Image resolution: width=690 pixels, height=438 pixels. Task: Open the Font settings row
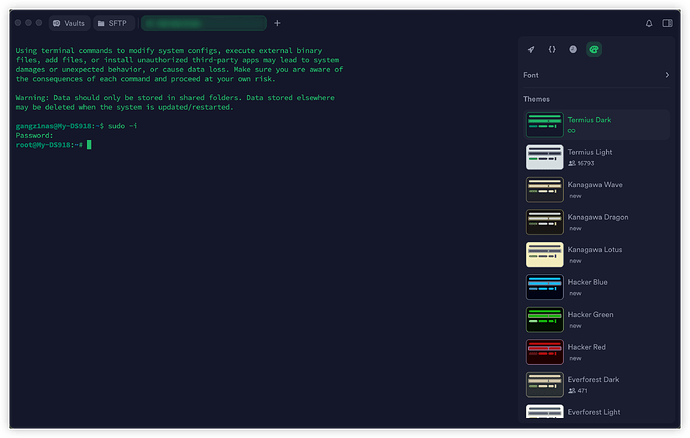click(596, 75)
